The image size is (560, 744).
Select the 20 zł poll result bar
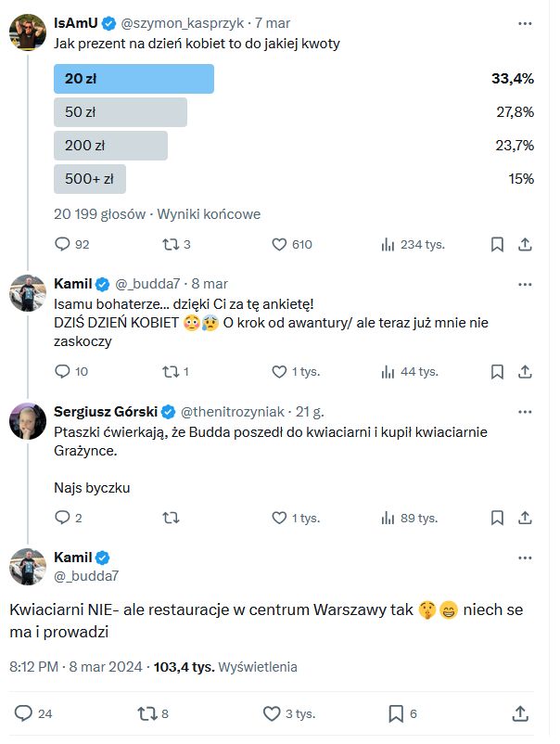coord(134,79)
